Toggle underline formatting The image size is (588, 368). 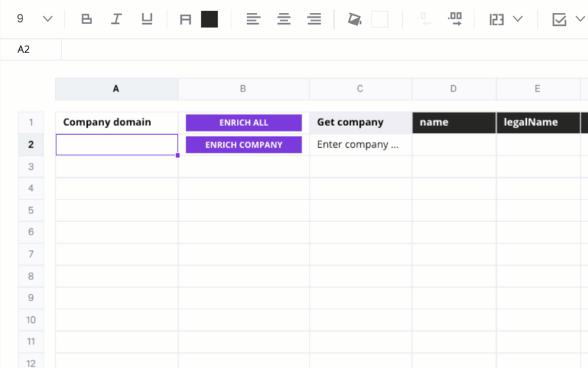tap(146, 19)
